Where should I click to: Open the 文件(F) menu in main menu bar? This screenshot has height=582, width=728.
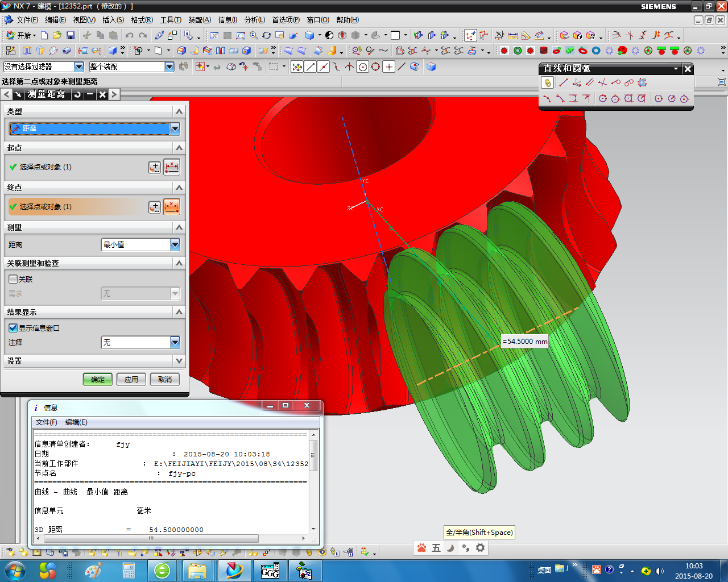pyautogui.click(x=27, y=20)
